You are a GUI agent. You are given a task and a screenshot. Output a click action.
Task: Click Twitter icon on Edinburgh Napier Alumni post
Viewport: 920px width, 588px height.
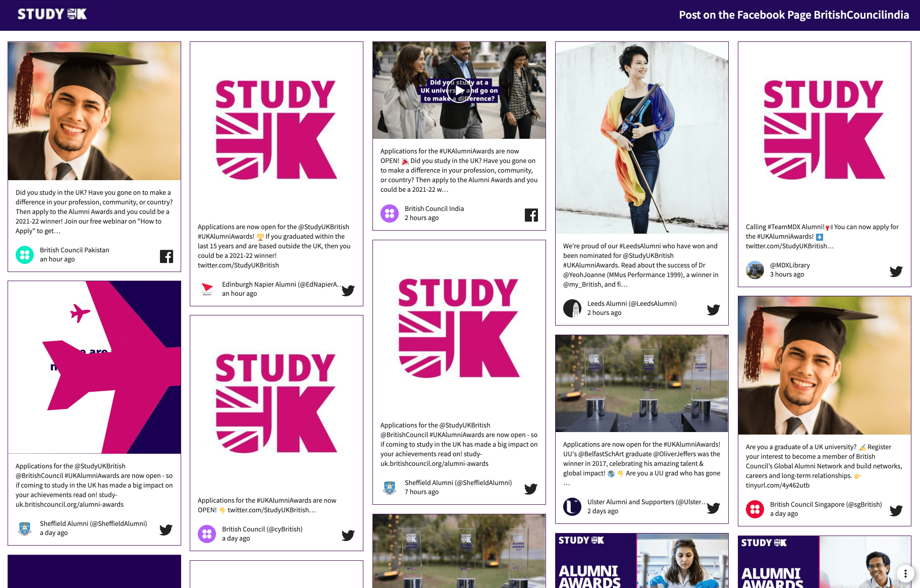348,290
